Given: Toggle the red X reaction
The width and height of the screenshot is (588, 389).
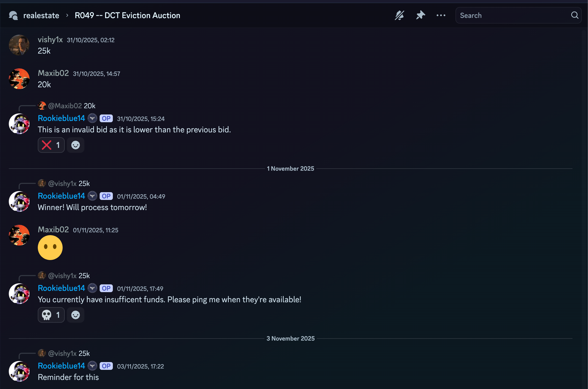Looking at the screenshot, I should [51, 145].
